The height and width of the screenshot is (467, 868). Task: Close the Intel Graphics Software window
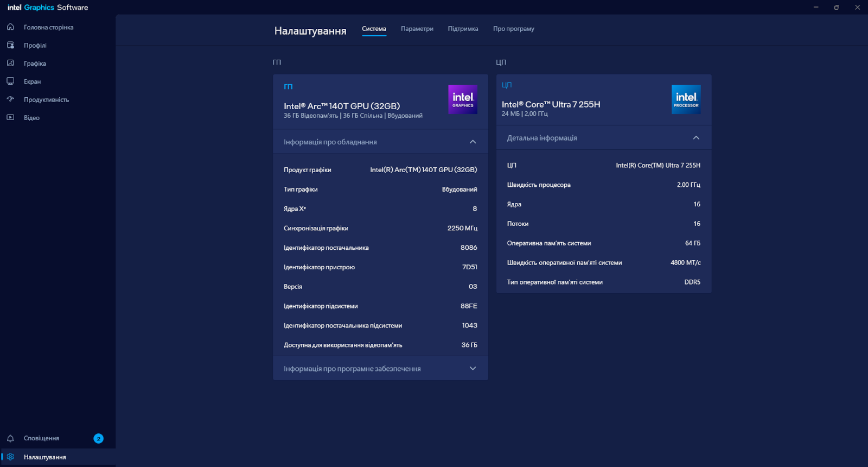(857, 7)
